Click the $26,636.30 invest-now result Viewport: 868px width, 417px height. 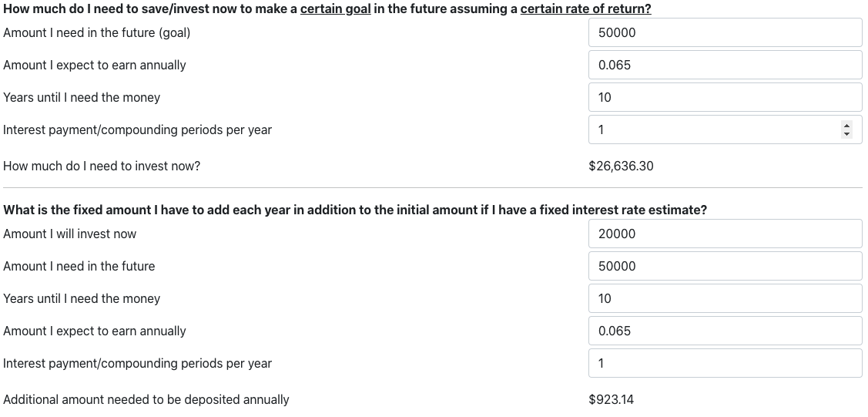point(621,166)
